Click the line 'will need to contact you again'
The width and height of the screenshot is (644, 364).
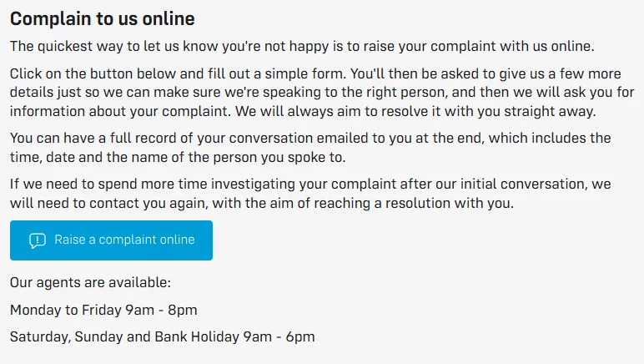pos(262,204)
